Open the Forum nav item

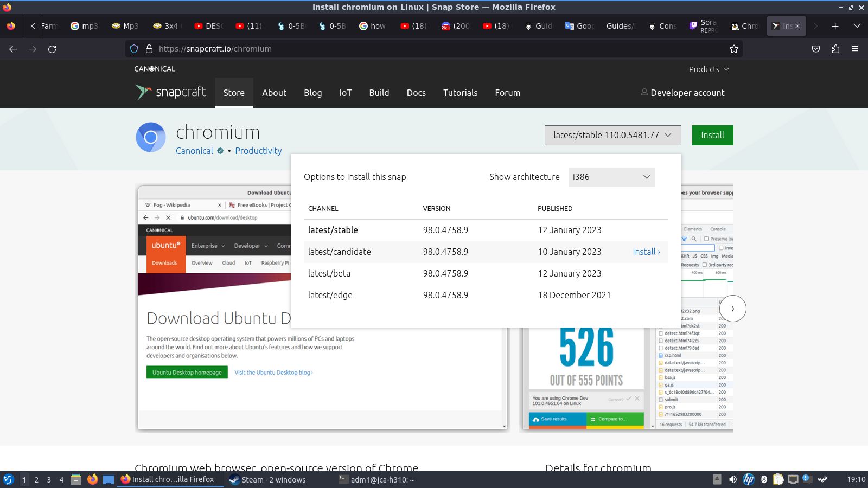[507, 93]
